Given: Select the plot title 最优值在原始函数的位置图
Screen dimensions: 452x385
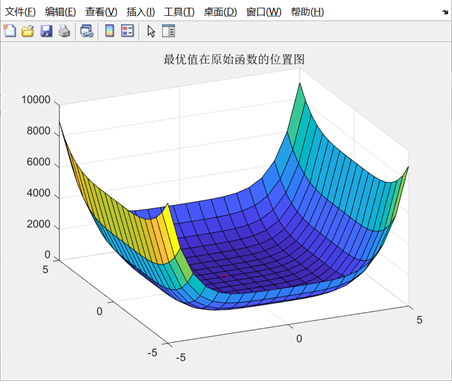Looking at the screenshot, I should [x=234, y=59].
